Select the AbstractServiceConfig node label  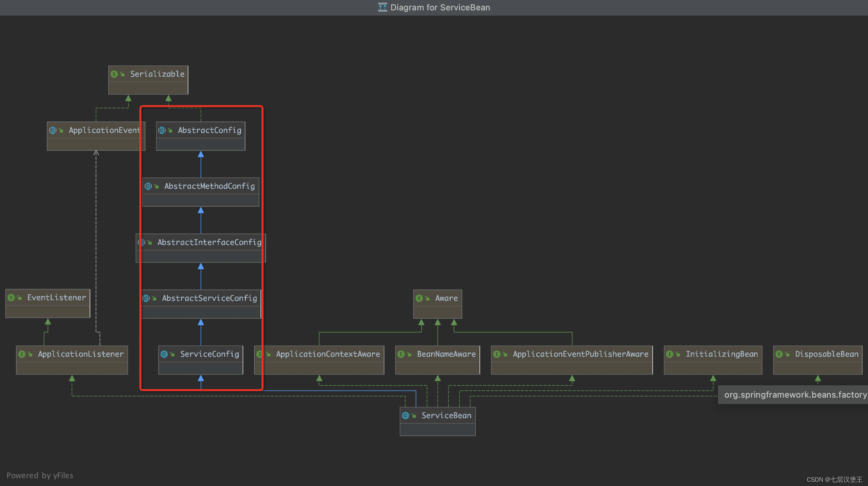pyautogui.click(x=209, y=298)
